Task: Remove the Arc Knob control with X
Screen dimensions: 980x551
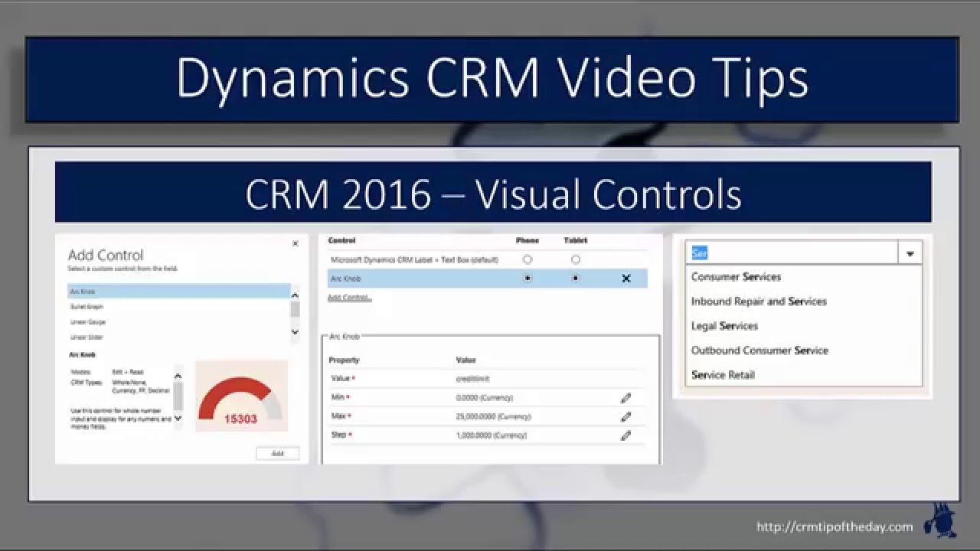Action: 626,279
